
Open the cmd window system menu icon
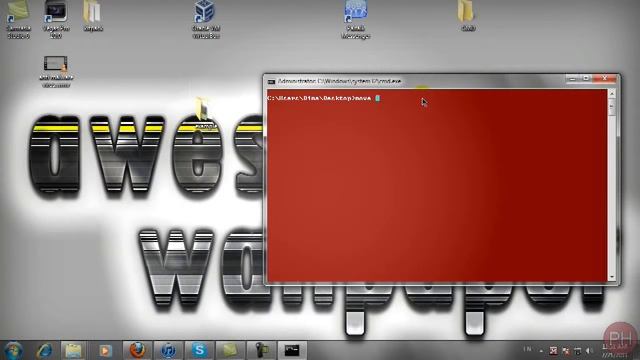pyautogui.click(x=271, y=82)
